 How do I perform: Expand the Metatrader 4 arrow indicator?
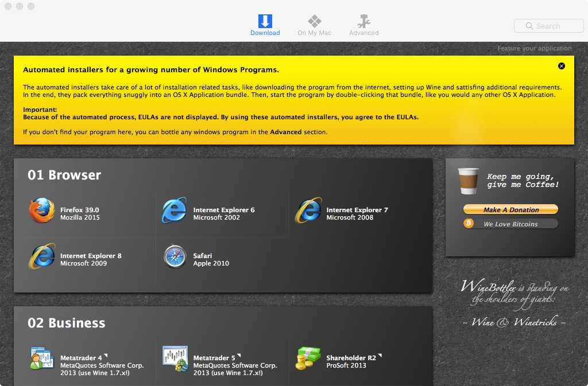tap(106, 356)
